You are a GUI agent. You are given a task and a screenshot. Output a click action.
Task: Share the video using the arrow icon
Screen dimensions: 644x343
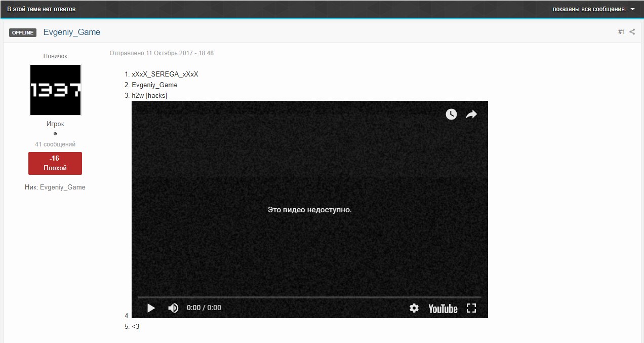click(x=471, y=115)
